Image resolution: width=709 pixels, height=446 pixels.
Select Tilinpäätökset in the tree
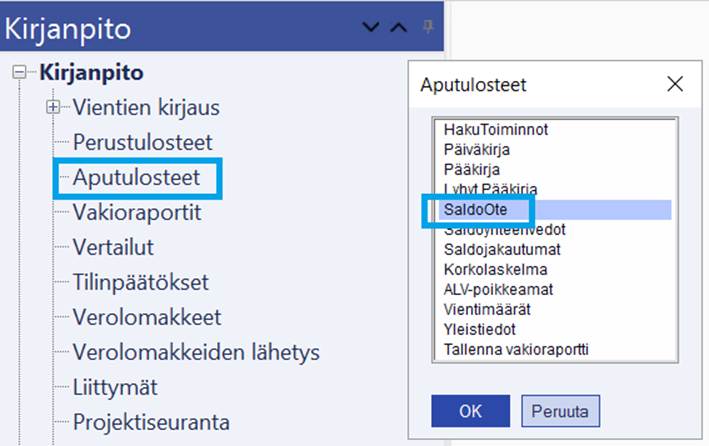[x=140, y=283]
